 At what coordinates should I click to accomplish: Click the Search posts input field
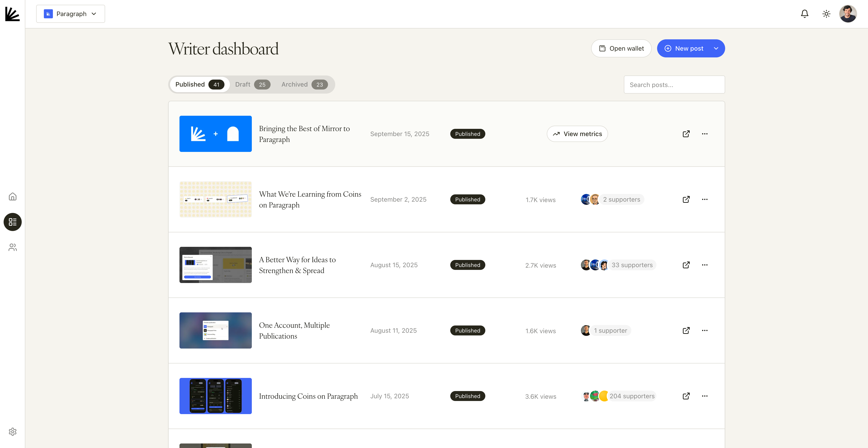tap(674, 85)
